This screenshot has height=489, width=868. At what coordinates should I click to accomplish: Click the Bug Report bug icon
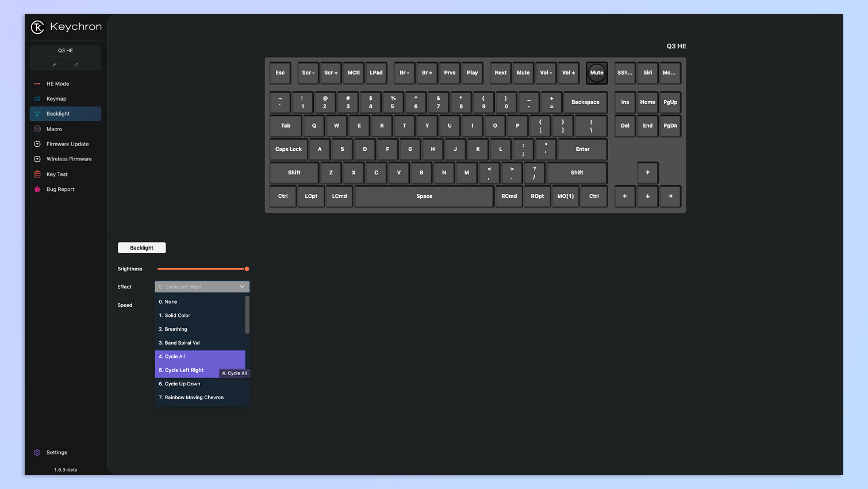[37, 189]
